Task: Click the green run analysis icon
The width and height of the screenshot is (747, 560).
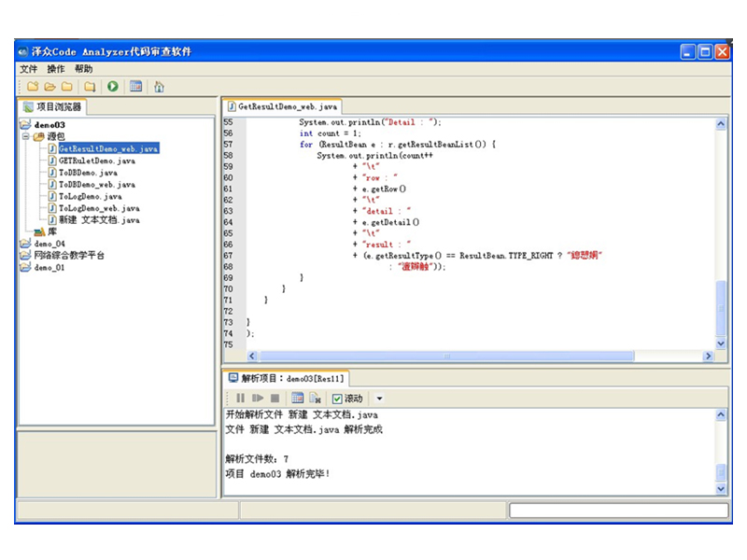Action: click(112, 87)
